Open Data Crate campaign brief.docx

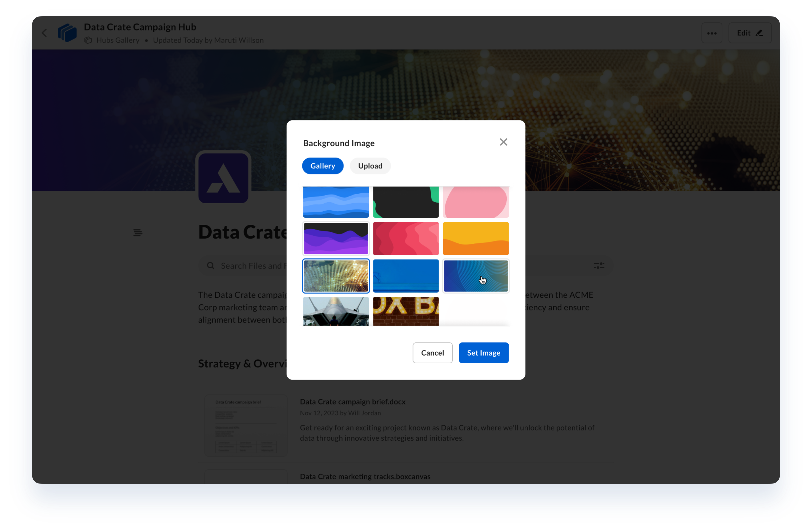click(352, 401)
